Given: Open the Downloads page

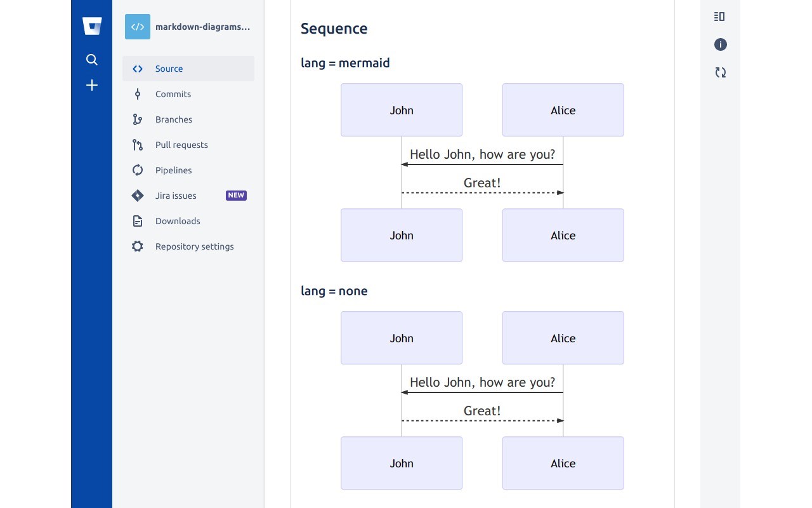Looking at the screenshot, I should (x=177, y=221).
